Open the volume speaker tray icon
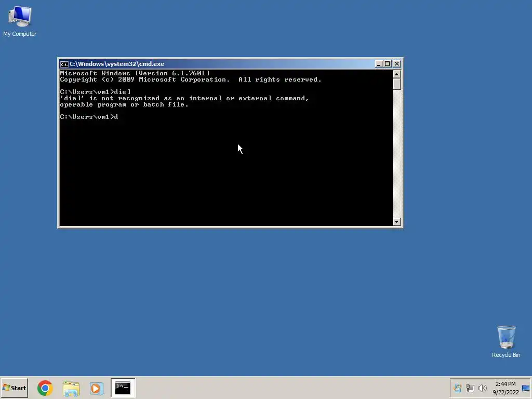Viewport: 532px width, 399px height. [x=482, y=388]
